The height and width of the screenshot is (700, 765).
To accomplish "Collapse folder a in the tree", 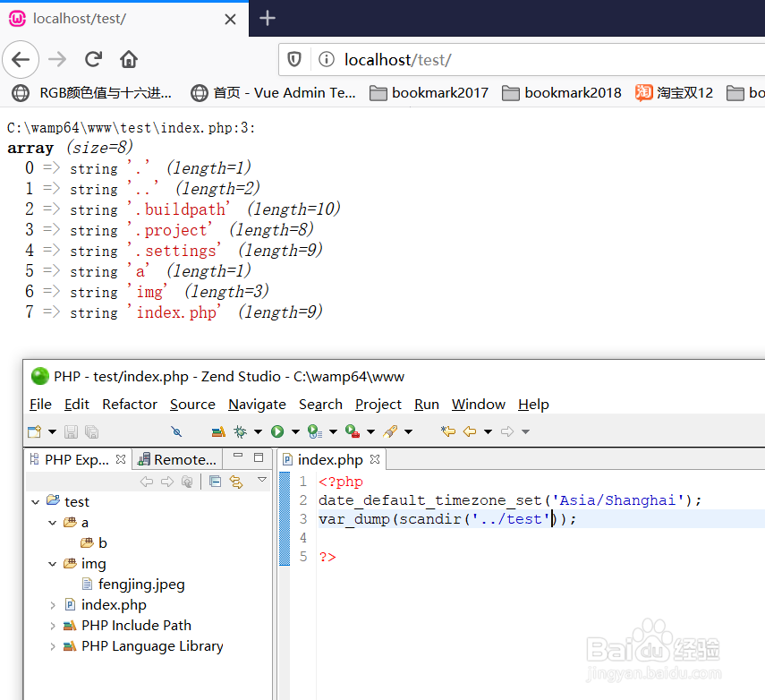I will pyautogui.click(x=53, y=523).
